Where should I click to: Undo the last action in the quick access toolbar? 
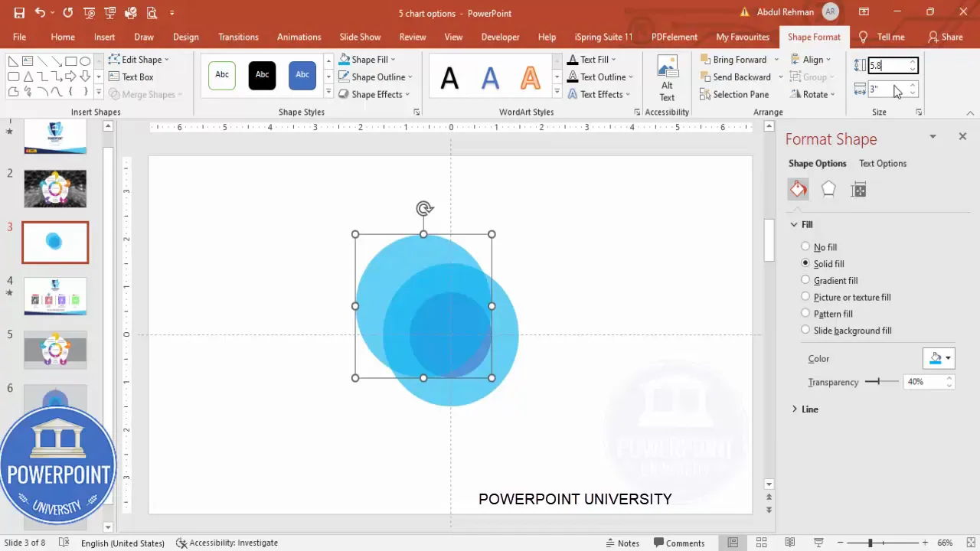[40, 13]
